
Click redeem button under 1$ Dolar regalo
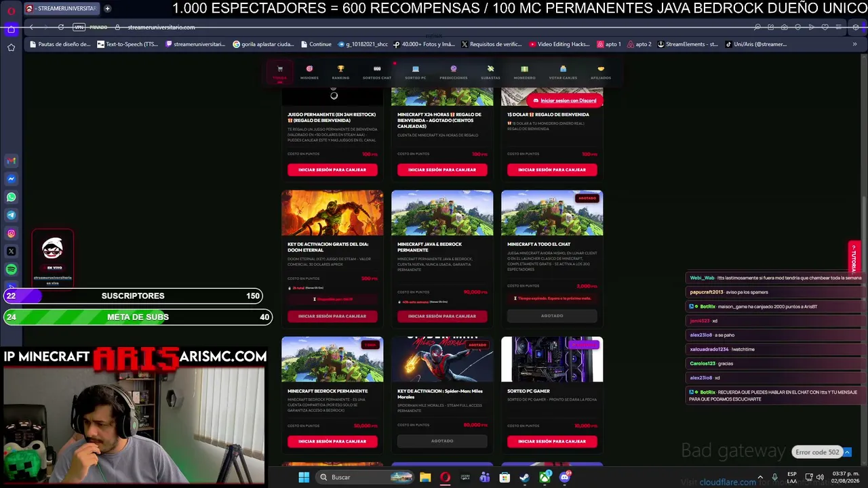(552, 169)
